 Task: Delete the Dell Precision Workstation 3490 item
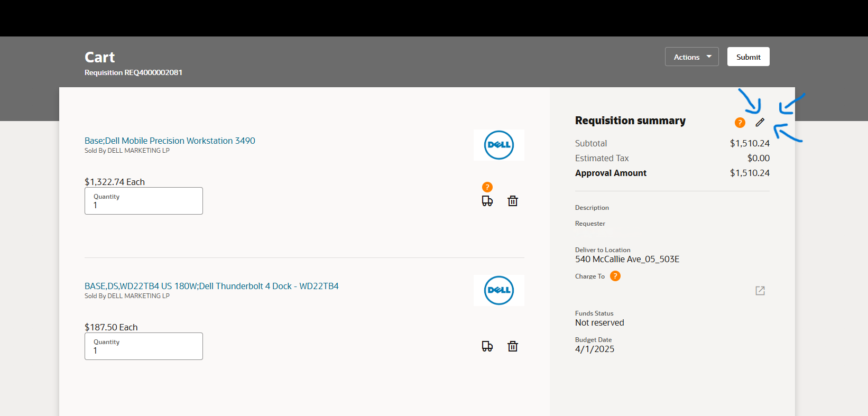click(512, 201)
